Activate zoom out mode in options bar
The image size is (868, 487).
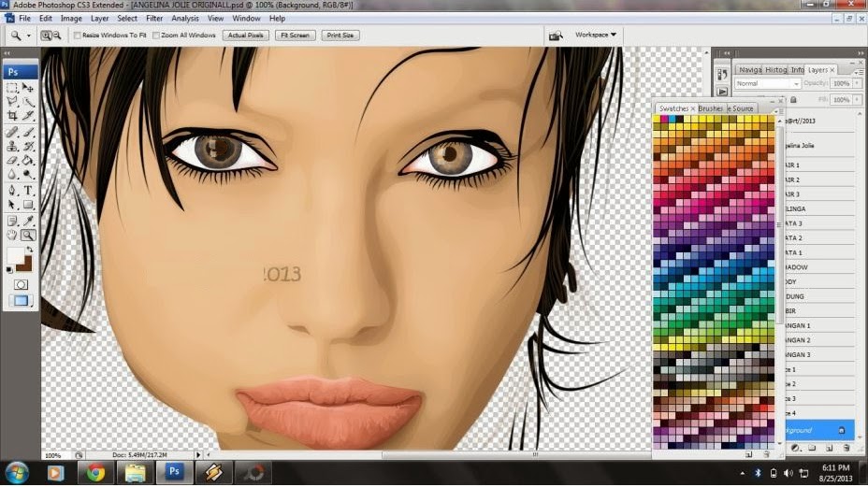click(x=56, y=36)
